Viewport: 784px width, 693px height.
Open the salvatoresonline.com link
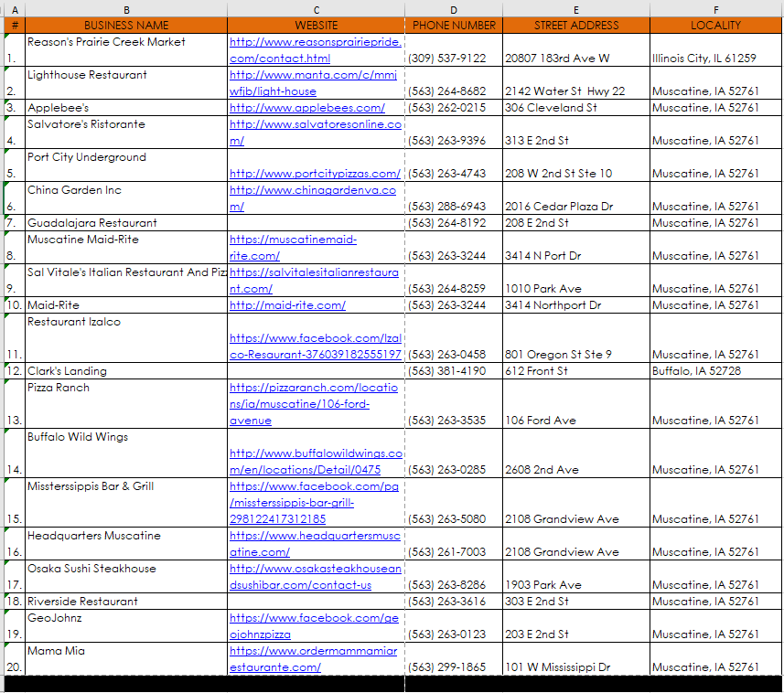tap(315, 133)
